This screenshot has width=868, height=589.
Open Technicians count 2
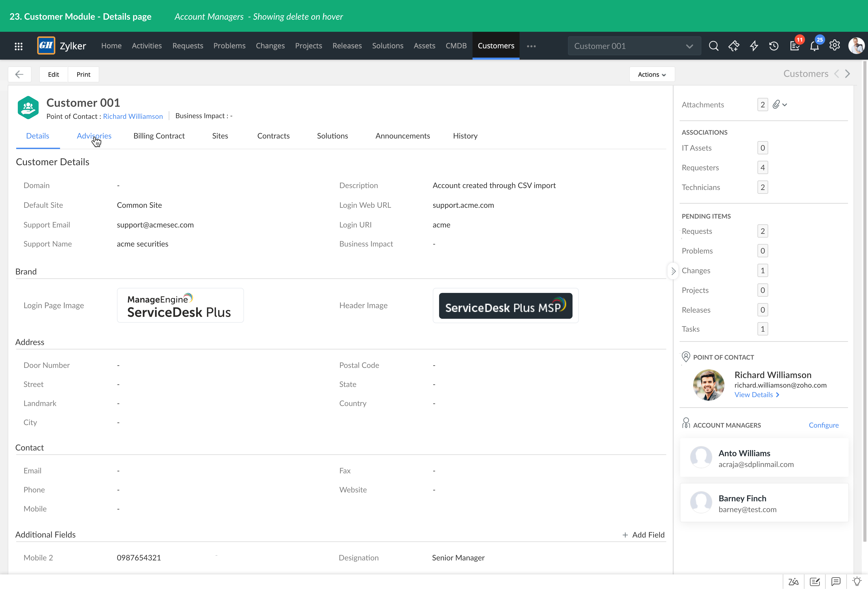763,187
